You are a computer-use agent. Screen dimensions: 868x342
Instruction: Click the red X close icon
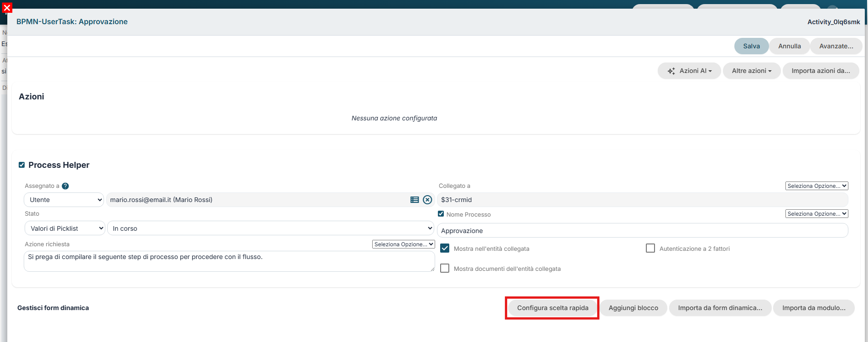7,8
